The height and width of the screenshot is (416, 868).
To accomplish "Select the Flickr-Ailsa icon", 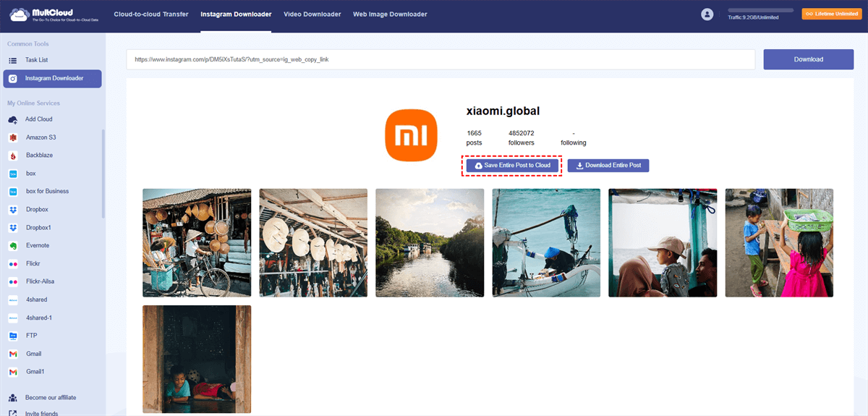I will point(12,282).
